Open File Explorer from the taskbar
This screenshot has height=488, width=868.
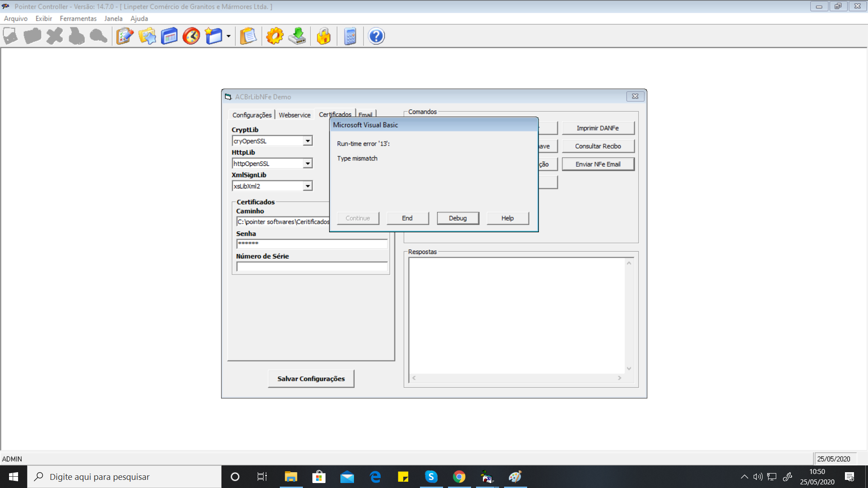(291, 477)
